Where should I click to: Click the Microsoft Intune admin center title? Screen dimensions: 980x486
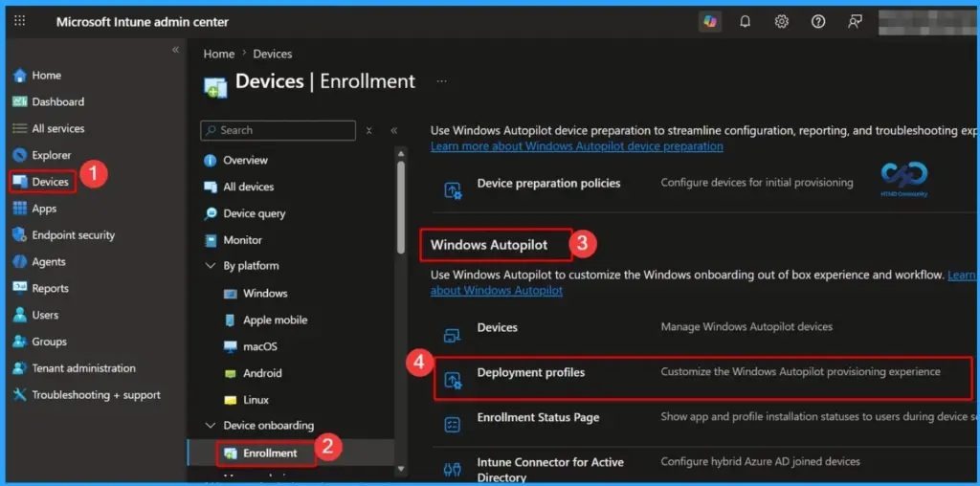pyautogui.click(x=143, y=22)
